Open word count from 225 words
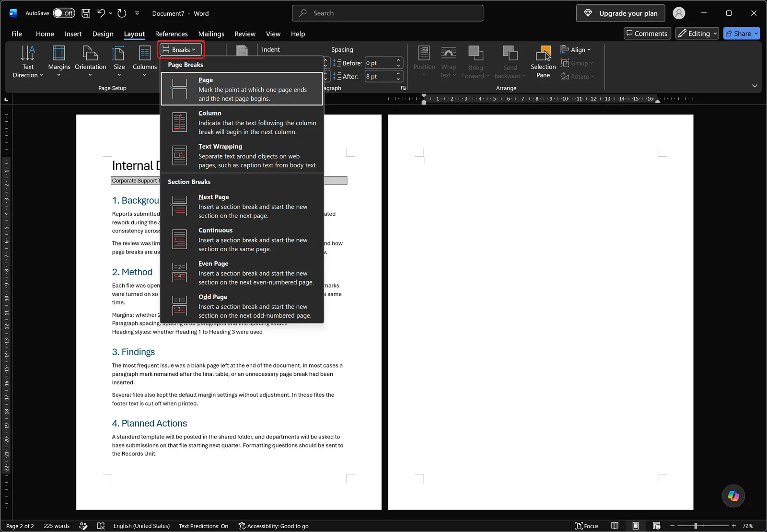 pos(57,526)
